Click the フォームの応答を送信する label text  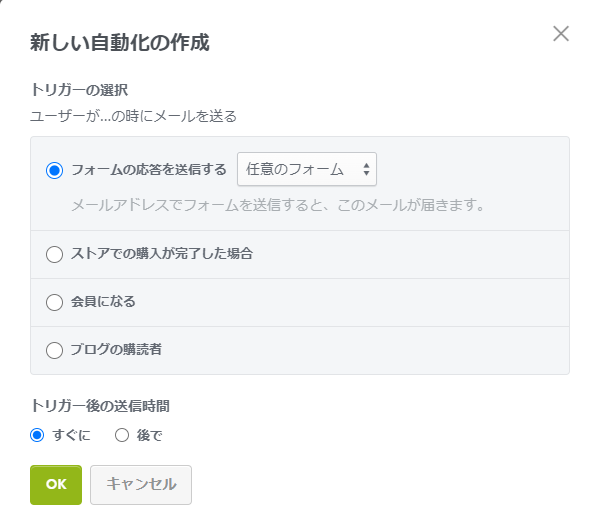(x=149, y=169)
